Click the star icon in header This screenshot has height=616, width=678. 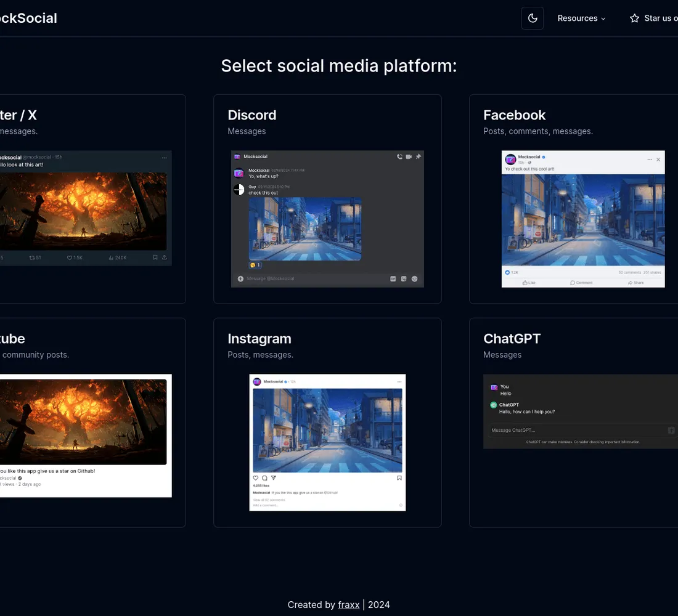pyautogui.click(x=634, y=18)
